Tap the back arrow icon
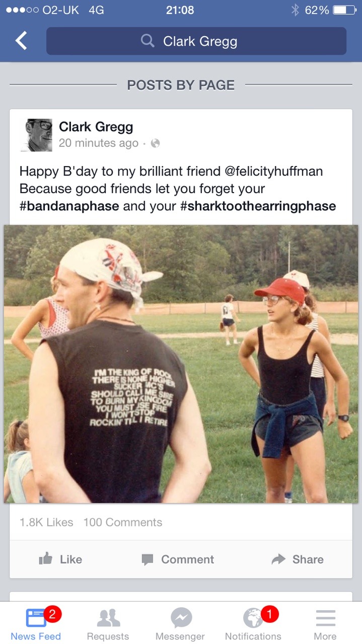 [x=21, y=41]
